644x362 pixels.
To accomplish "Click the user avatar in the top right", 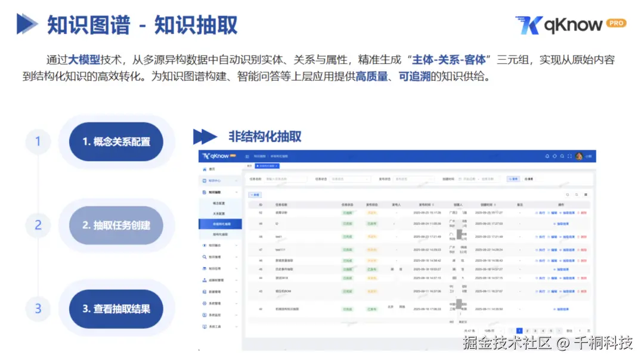I will (x=579, y=156).
